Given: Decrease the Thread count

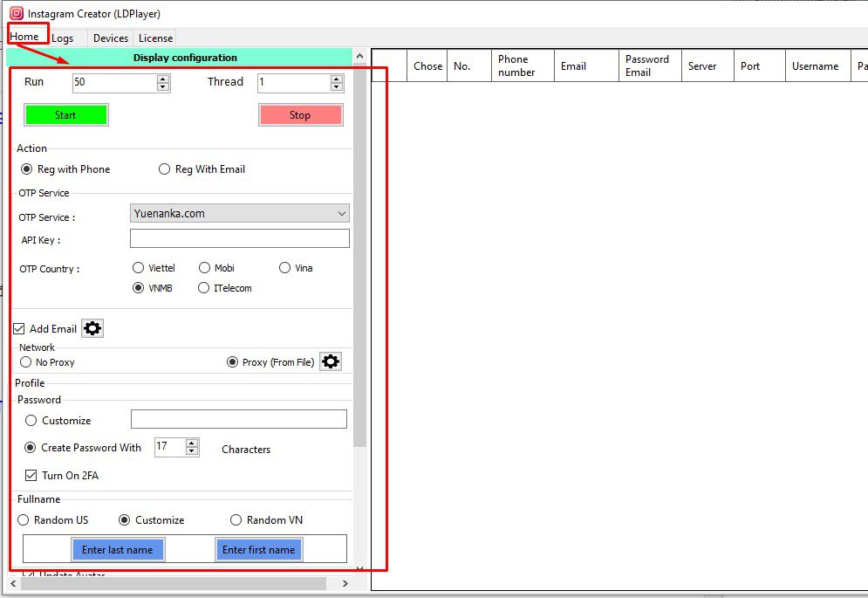Looking at the screenshot, I should click(x=337, y=86).
